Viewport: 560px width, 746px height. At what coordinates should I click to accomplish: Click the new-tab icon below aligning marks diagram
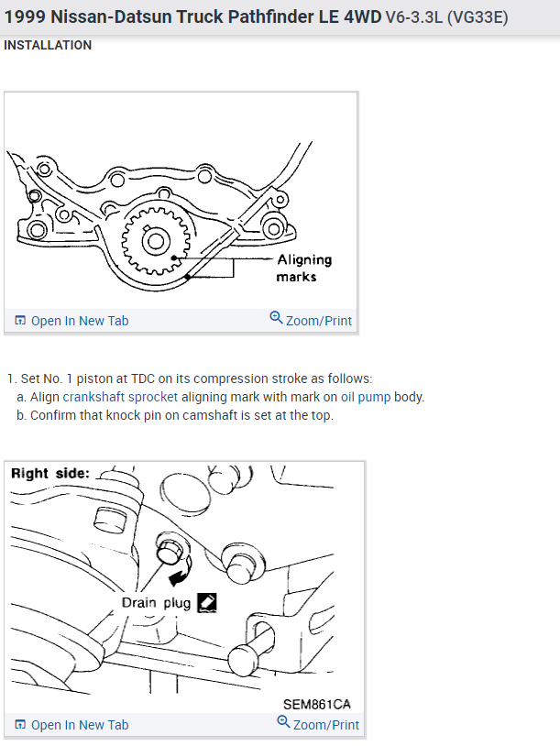[20, 320]
